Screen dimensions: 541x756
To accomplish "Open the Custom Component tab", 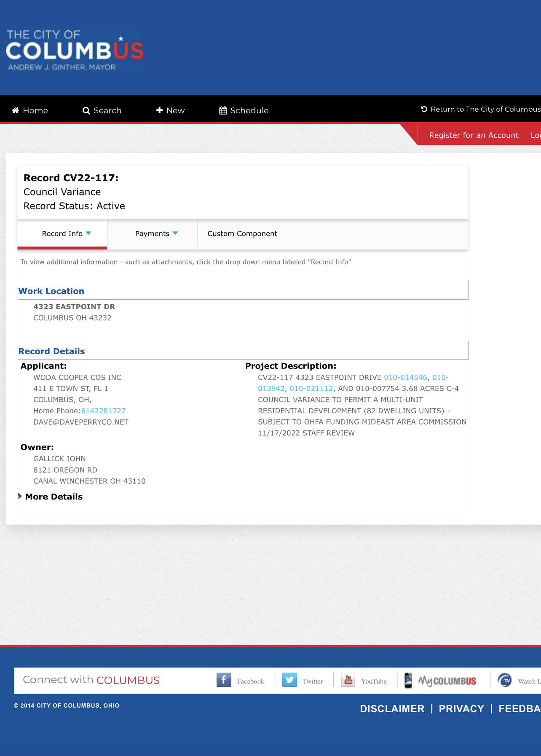I will tap(242, 234).
